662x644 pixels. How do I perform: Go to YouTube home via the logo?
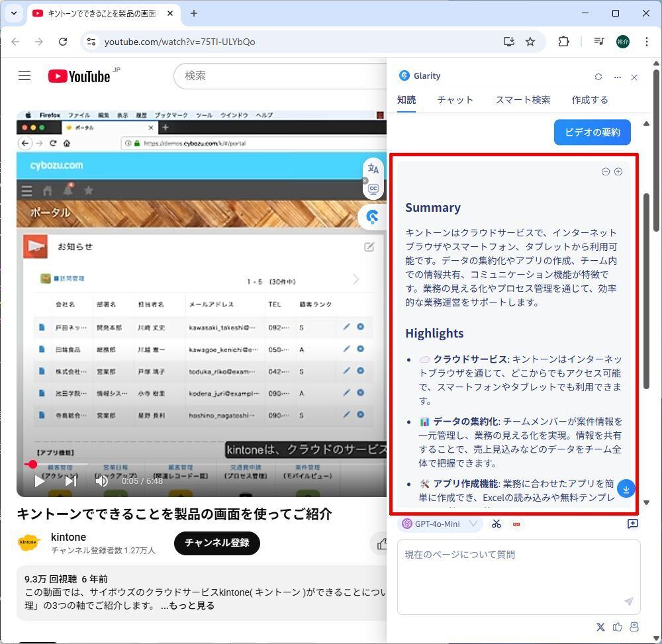[79, 76]
